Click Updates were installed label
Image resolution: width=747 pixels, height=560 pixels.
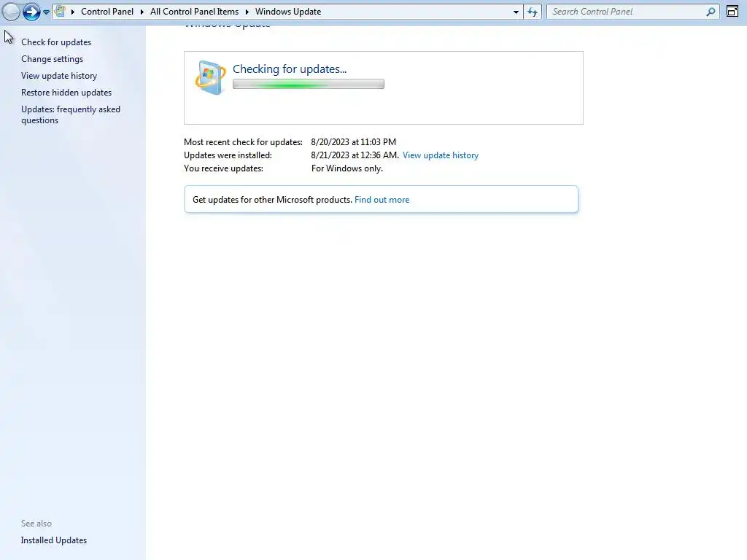point(228,155)
